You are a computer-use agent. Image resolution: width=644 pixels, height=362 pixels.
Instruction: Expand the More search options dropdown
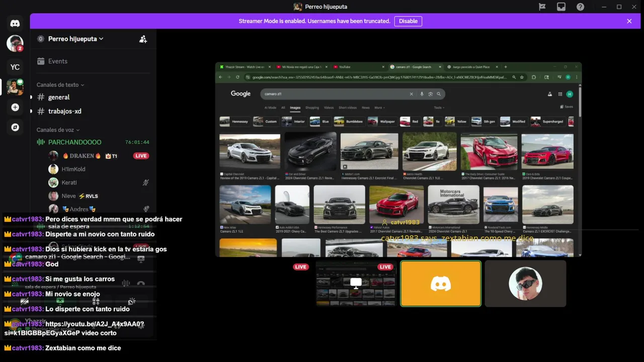point(379,108)
